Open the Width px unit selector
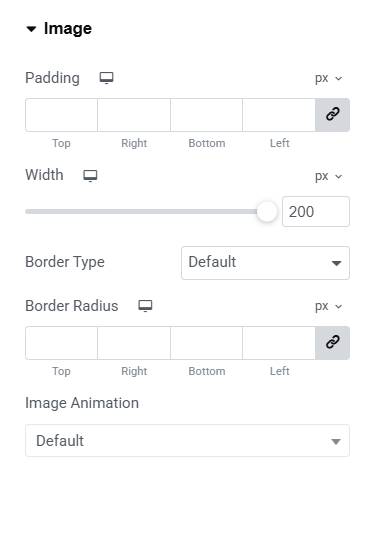373x540 pixels. coord(329,176)
